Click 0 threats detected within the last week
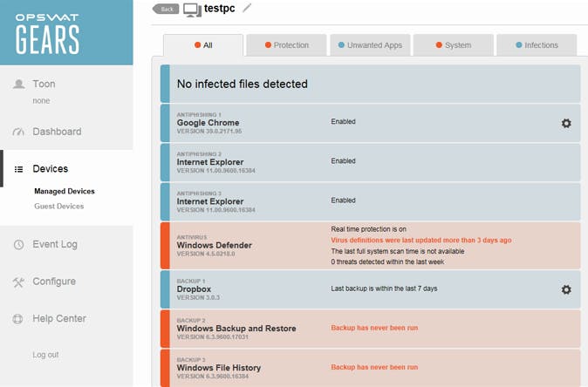Screen dimensions: 588x387 point(387,261)
